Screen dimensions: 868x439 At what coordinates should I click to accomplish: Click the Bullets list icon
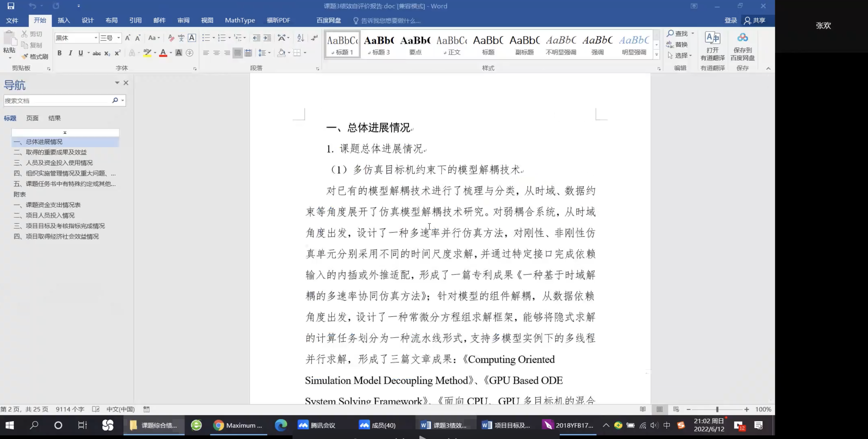click(206, 38)
